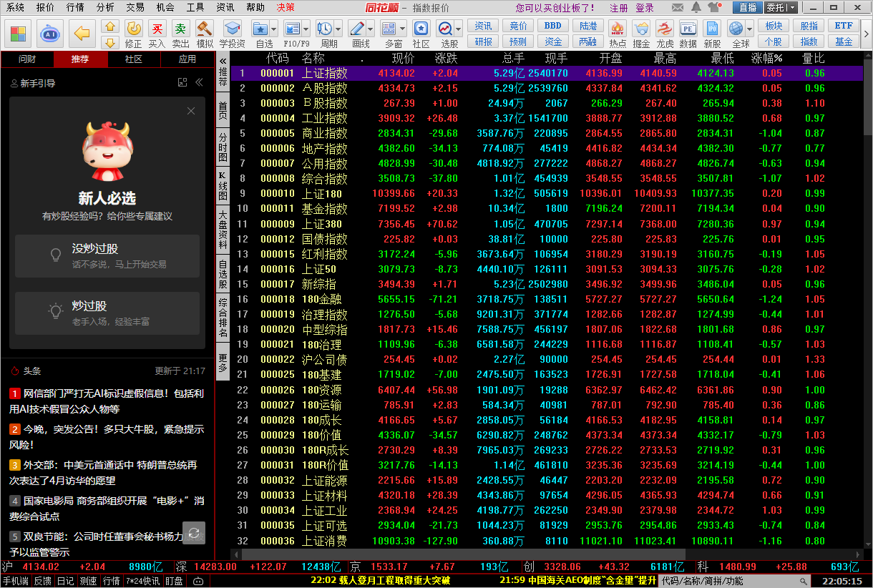Click the 陆港 toolbar button
This screenshot has width=873, height=588.
[588, 26]
